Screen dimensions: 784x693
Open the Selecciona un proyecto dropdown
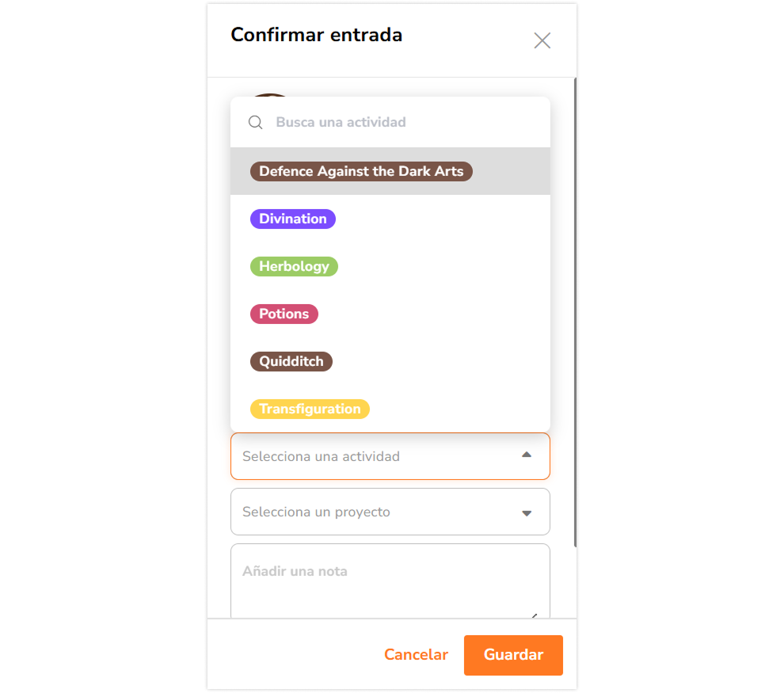click(380, 512)
